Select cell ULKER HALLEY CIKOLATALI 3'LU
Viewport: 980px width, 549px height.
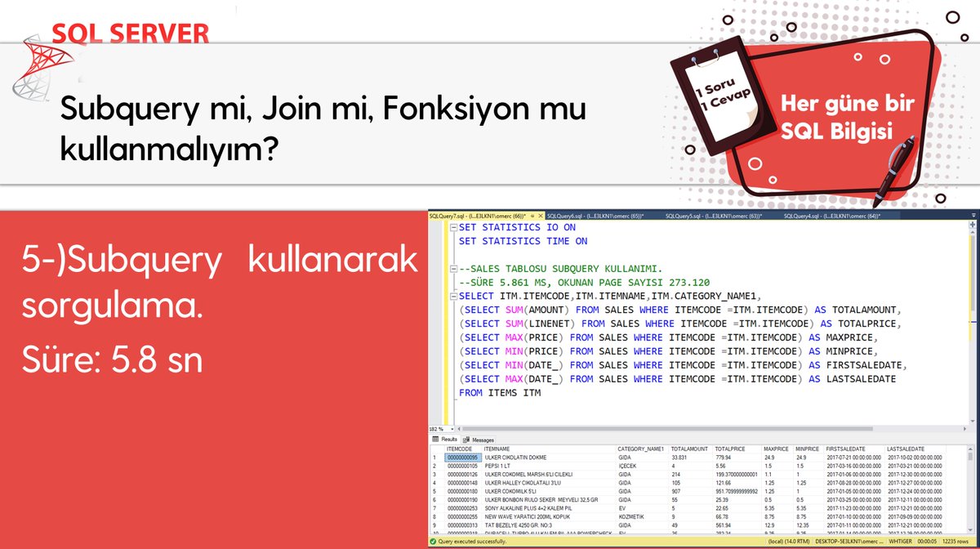550,483
